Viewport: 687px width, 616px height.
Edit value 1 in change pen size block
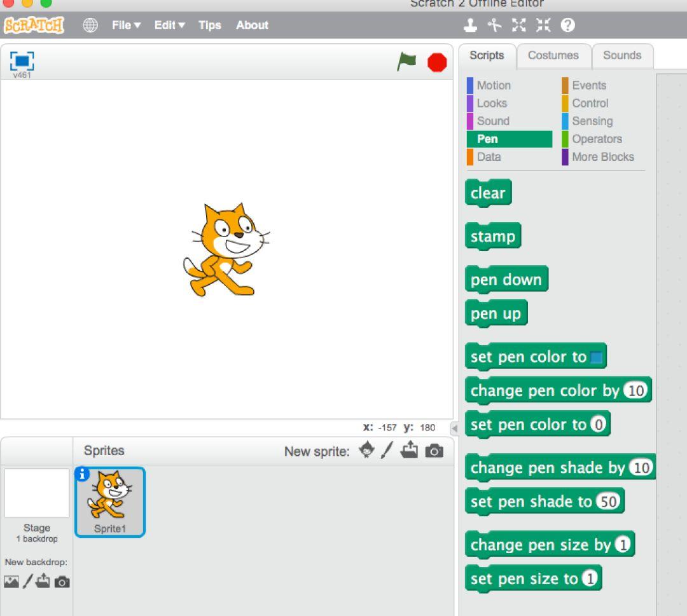[623, 545]
